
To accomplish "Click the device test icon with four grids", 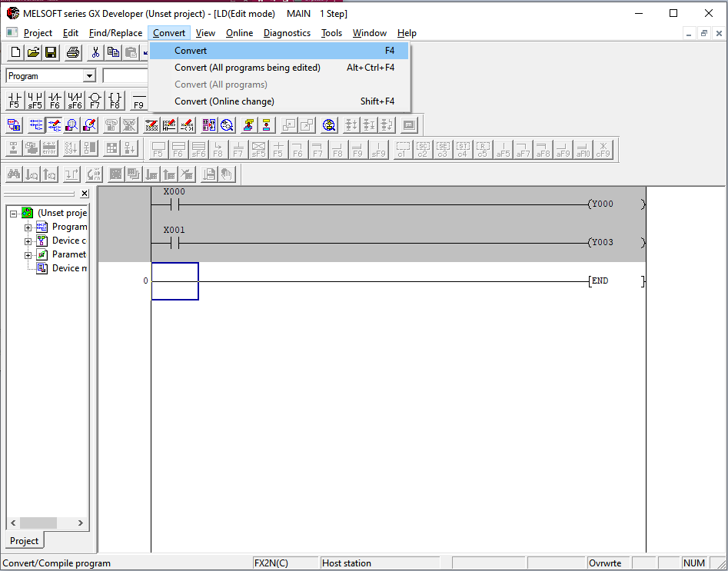I will coord(208,124).
